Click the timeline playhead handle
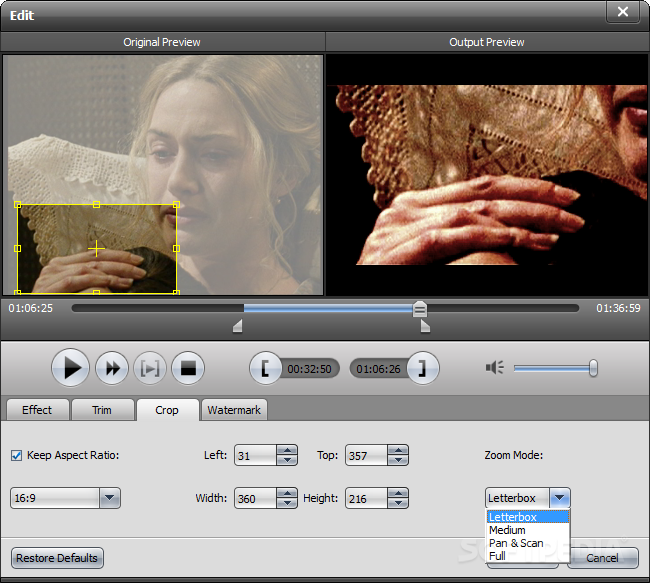Screen dimensions: 650x583 [x=420, y=309]
